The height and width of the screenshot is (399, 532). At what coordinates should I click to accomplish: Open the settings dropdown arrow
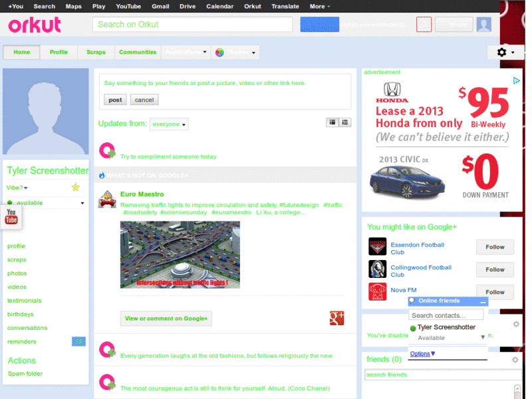513,53
